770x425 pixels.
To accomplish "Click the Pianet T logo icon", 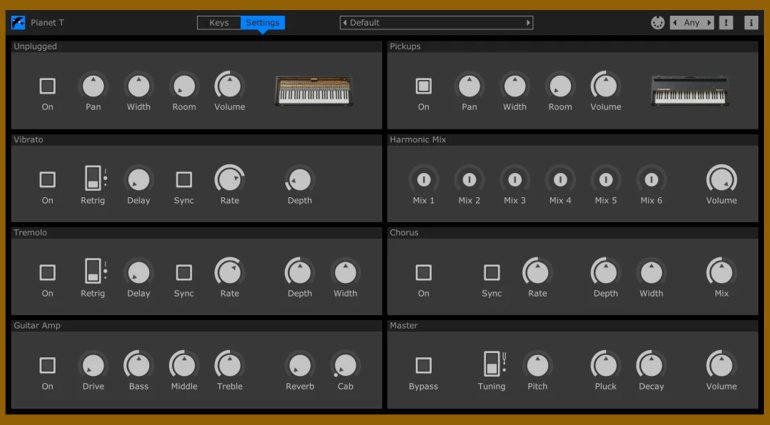I will point(18,22).
